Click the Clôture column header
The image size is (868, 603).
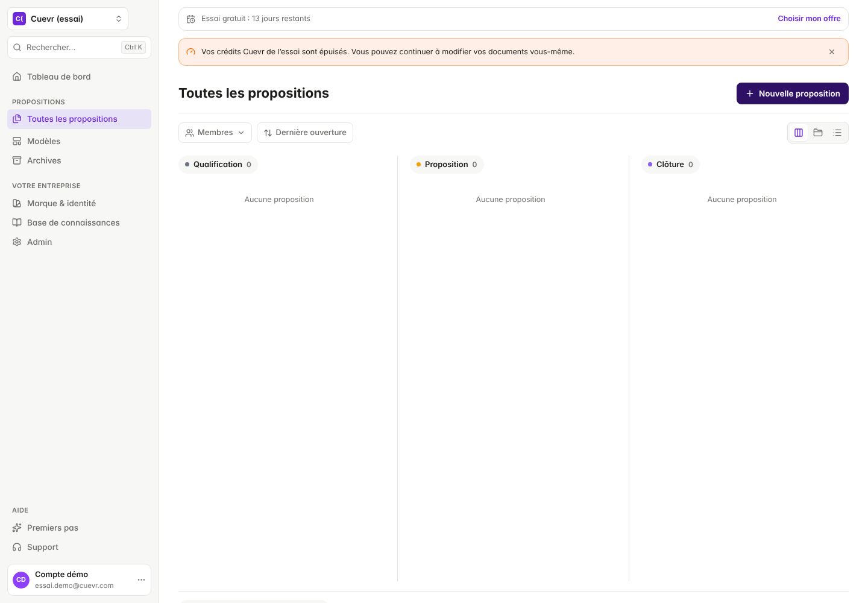pyautogui.click(x=670, y=165)
